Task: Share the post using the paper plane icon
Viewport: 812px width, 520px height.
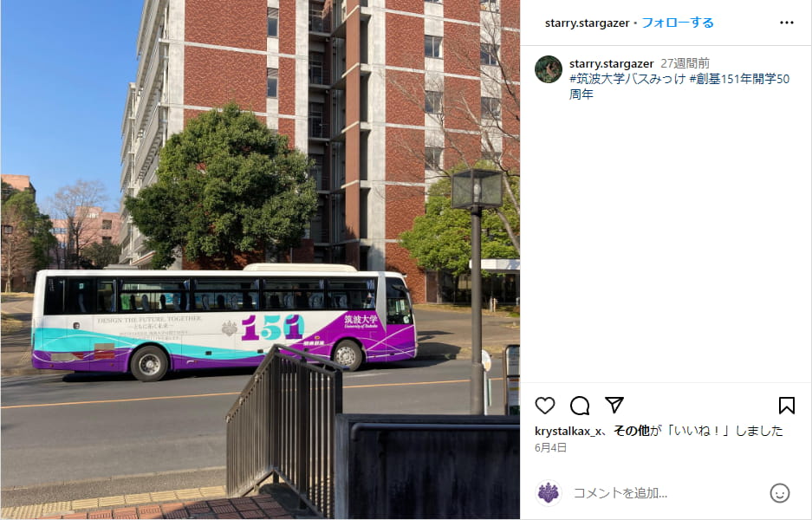Action: pyautogui.click(x=614, y=405)
